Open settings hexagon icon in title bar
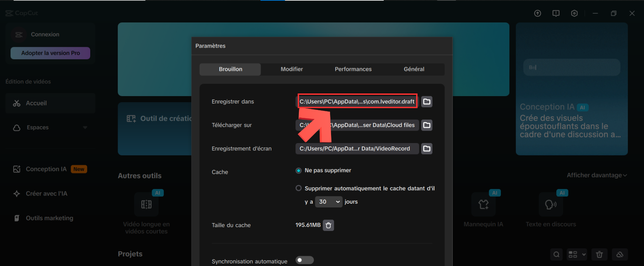Viewport: 644px width, 266px height. click(x=574, y=13)
